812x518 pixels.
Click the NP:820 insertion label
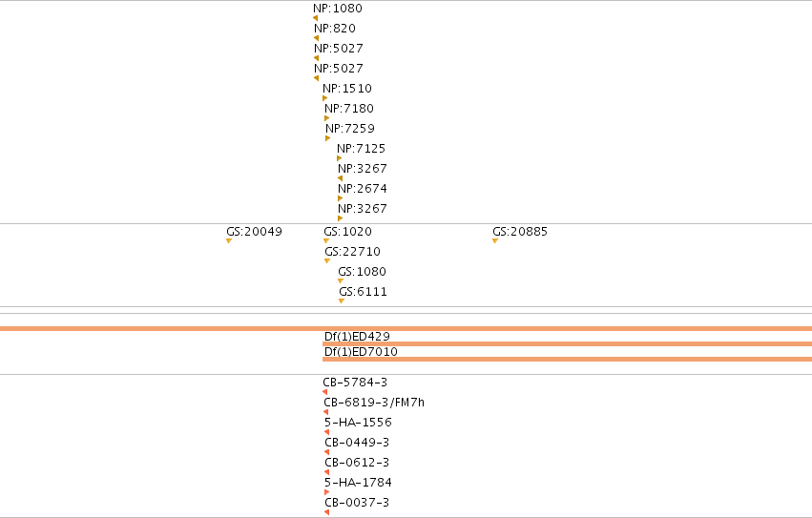(335, 29)
